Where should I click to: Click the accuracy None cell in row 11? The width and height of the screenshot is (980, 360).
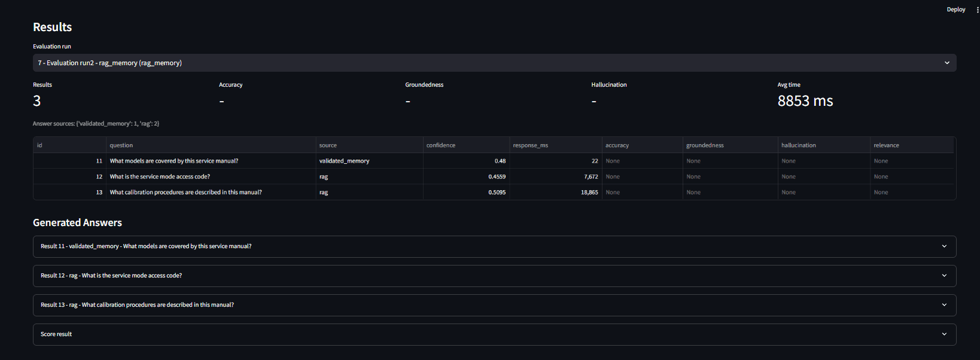tap(643, 161)
